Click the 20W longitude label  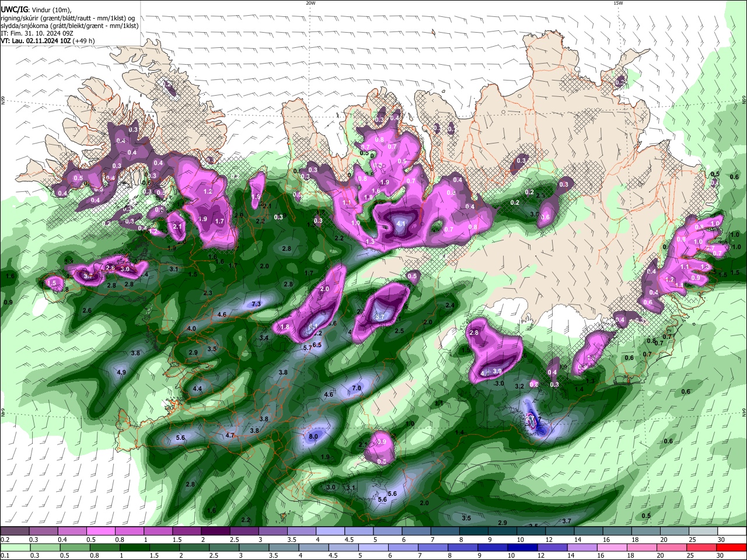310,3
